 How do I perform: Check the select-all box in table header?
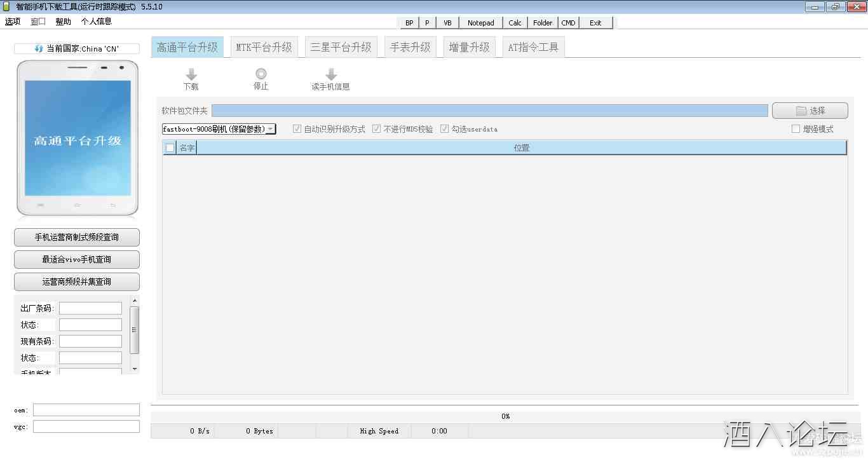170,148
